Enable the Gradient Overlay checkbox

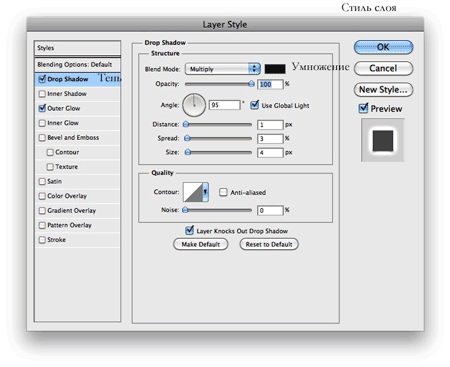42,211
